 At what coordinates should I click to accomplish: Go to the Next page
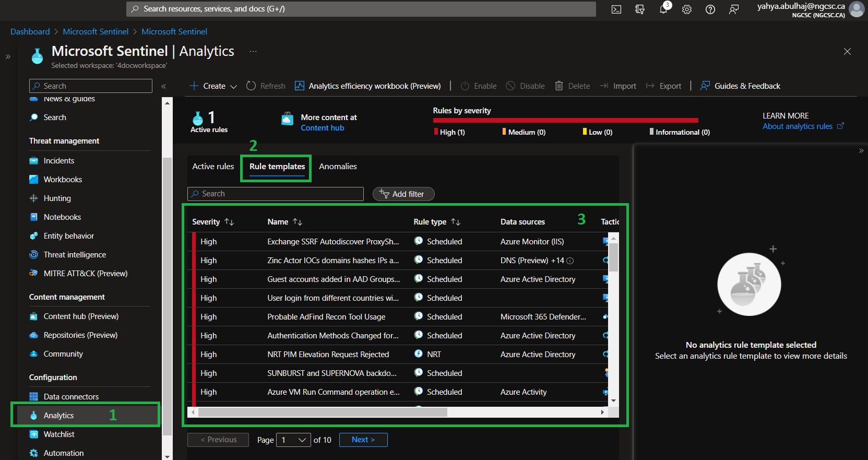coord(363,440)
